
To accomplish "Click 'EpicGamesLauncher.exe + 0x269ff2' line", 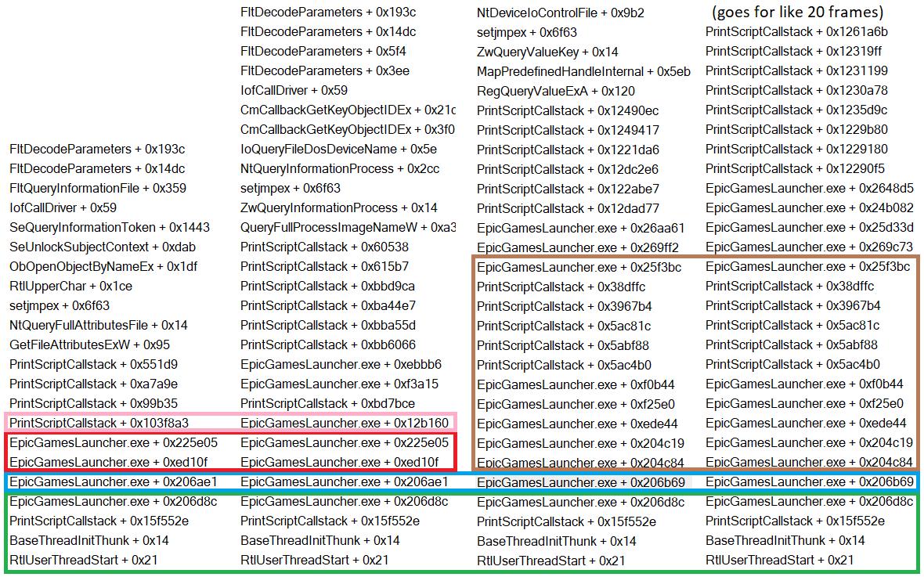I will [578, 247].
